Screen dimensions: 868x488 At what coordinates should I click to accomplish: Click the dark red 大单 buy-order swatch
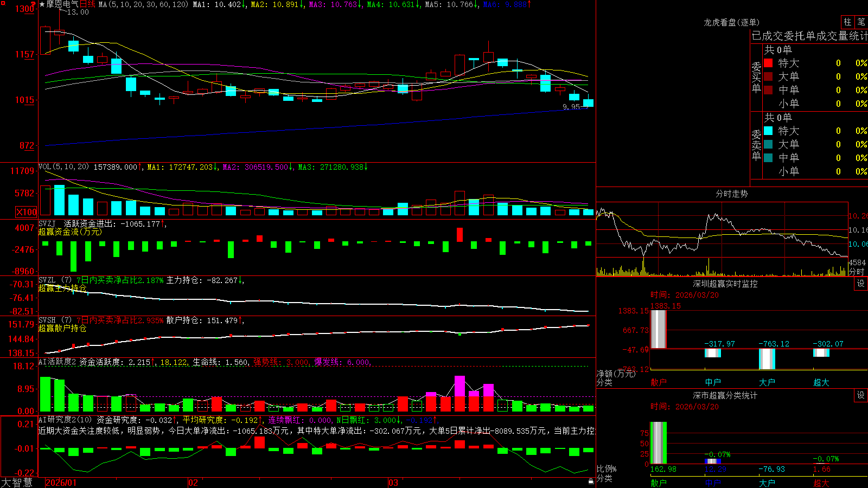[x=768, y=76]
